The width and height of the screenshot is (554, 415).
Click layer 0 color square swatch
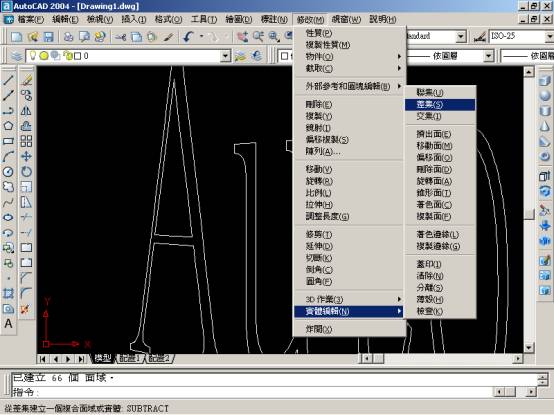[x=78, y=56]
